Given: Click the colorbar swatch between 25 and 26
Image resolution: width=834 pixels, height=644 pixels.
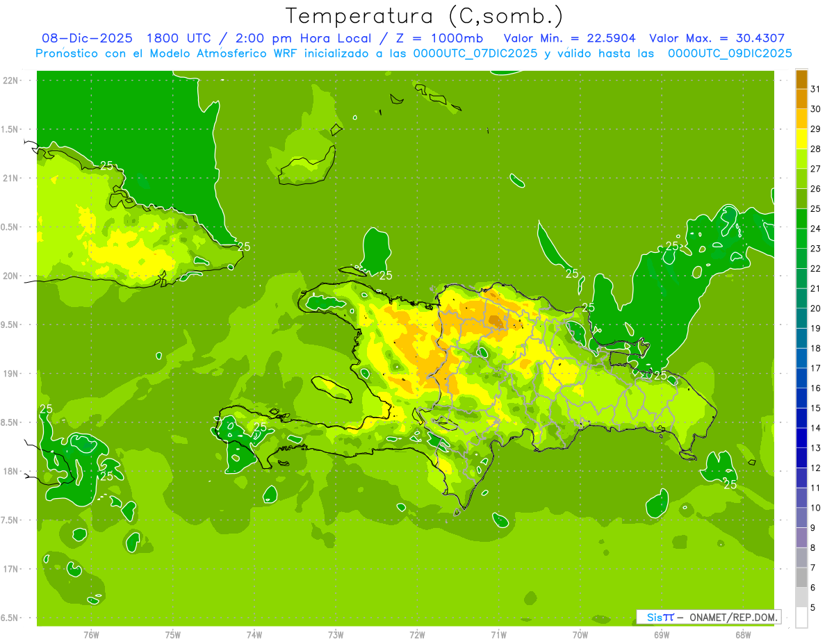Looking at the screenshot, I should click(x=801, y=199).
